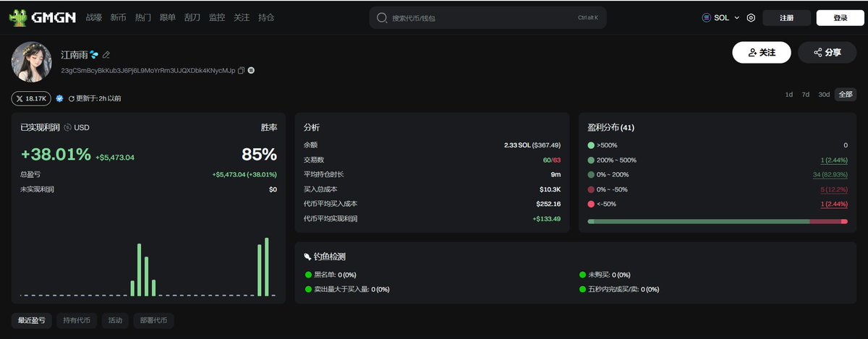Screen dimensions: 868x339
Task: Click the trades count 60/63
Action: coord(550,160)
